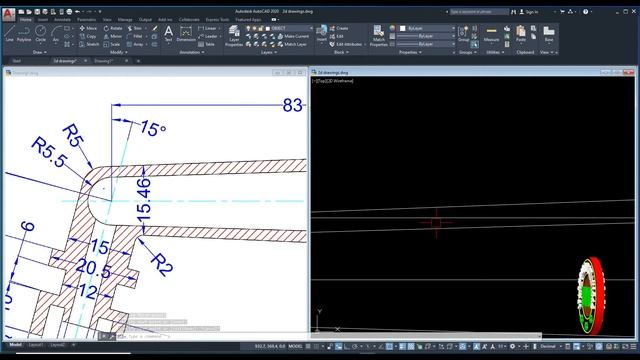Screen dimensions: 640x360
Task: Click the Linear dimension button
Action: [207, 28]
